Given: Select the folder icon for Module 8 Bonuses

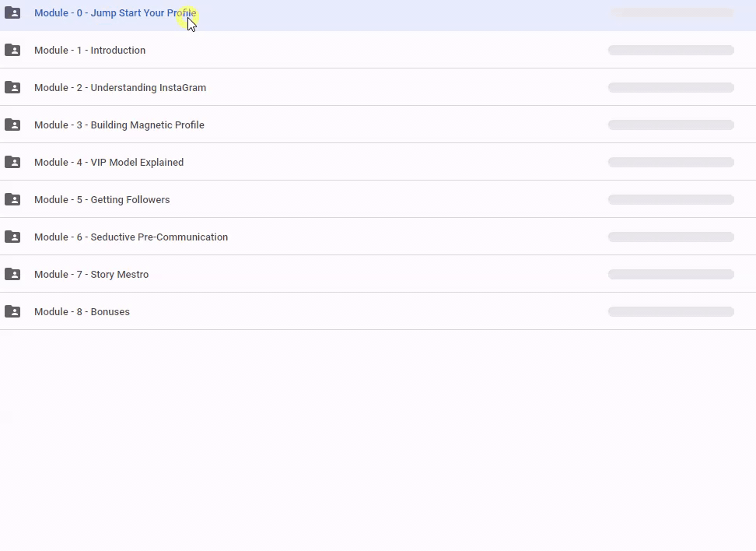Looking at the screenshot, I should point(12,312).
